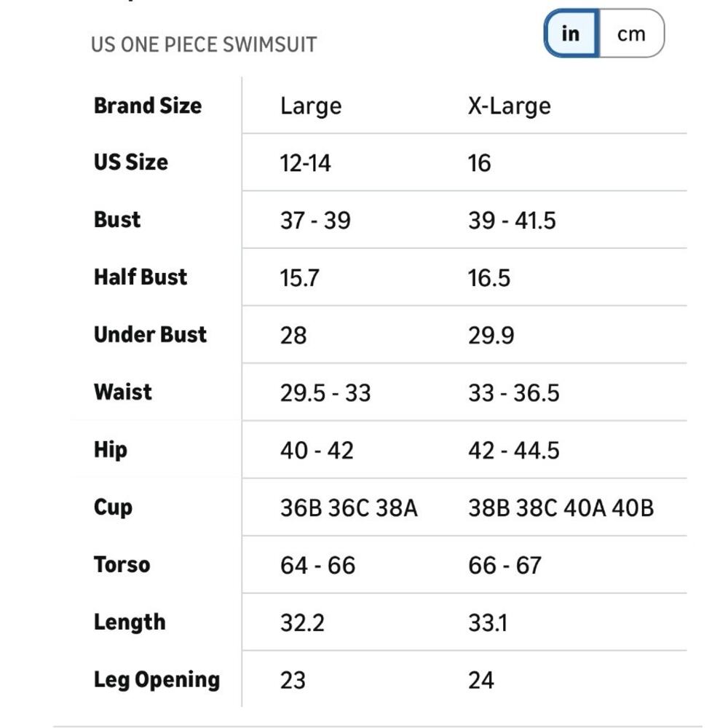Click the Bust 39 - 41.5 value

click(x=512, y=221)
